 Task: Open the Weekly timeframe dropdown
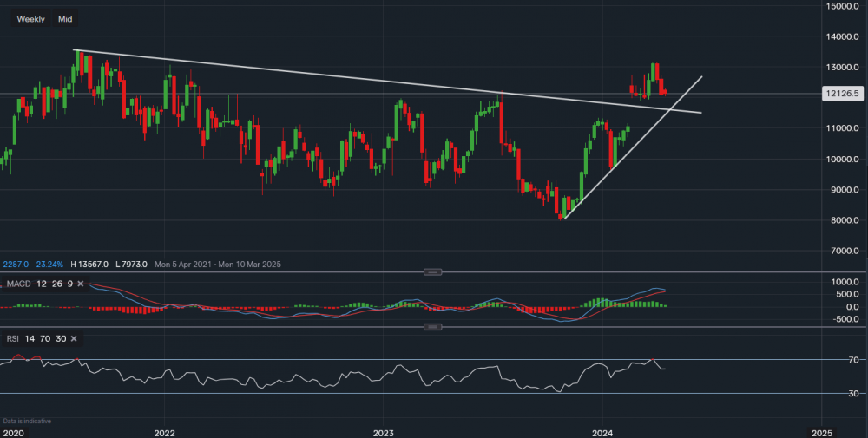(31, 18)
